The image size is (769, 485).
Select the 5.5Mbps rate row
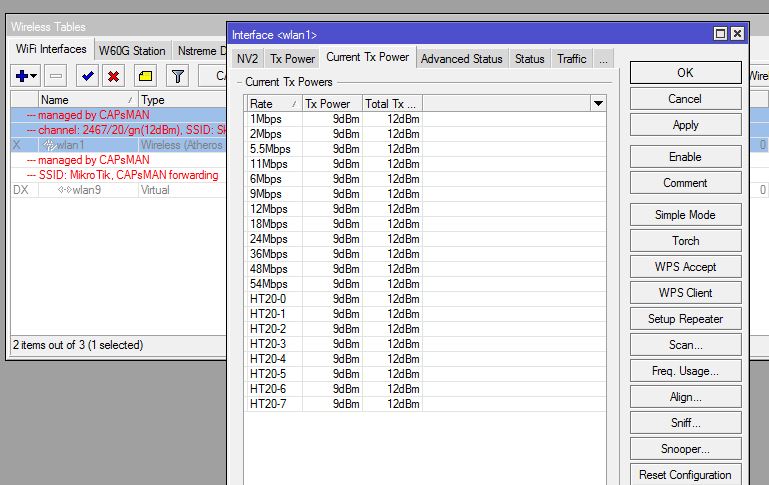425,149
